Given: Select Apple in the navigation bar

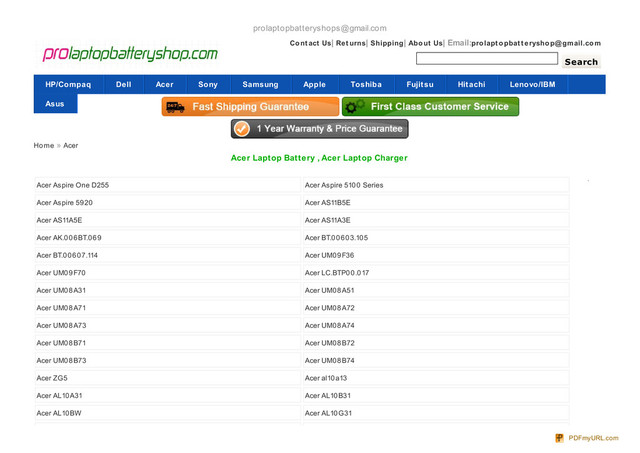Looking at the screenshot, I should pos(314,84).
